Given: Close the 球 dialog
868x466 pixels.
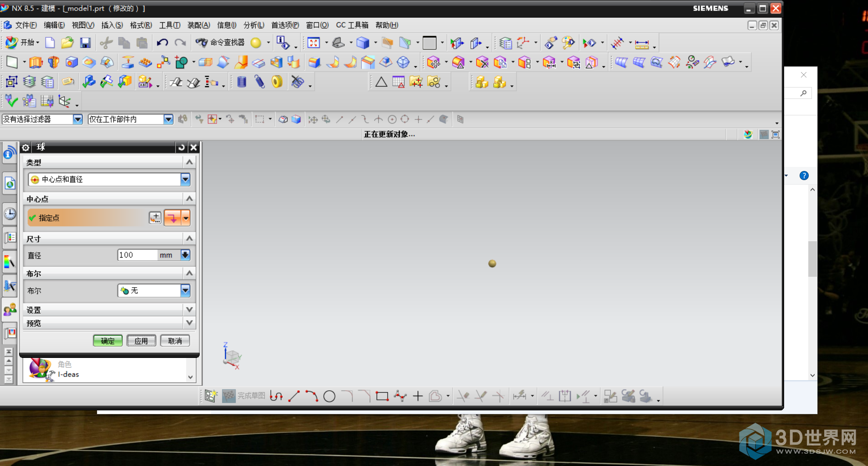Looking at the screenshot, I should pos(193,147).
